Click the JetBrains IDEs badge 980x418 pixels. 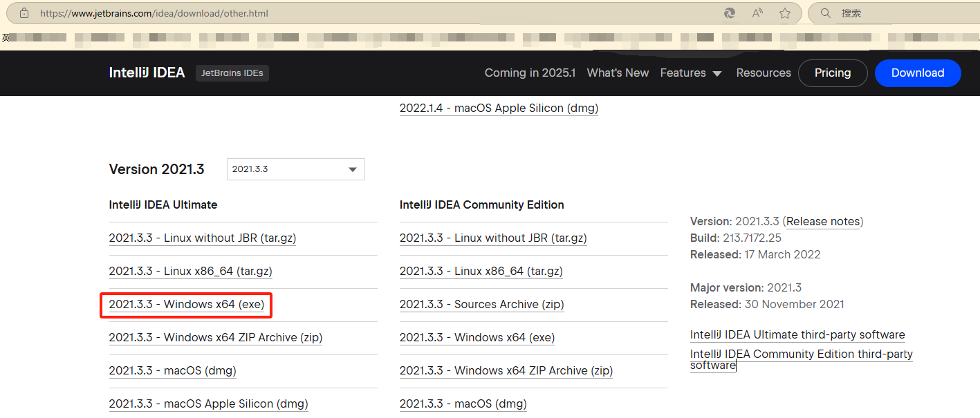[232, 73]
